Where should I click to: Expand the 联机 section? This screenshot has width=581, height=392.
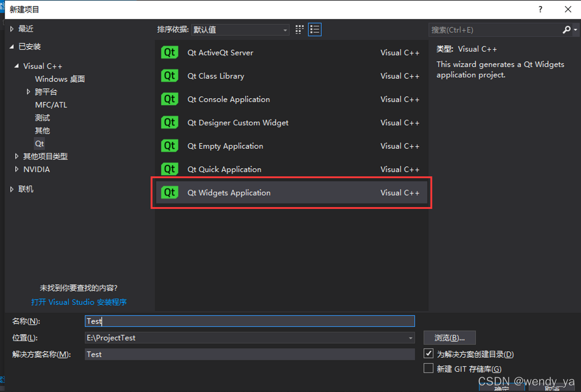pos(12,189)
